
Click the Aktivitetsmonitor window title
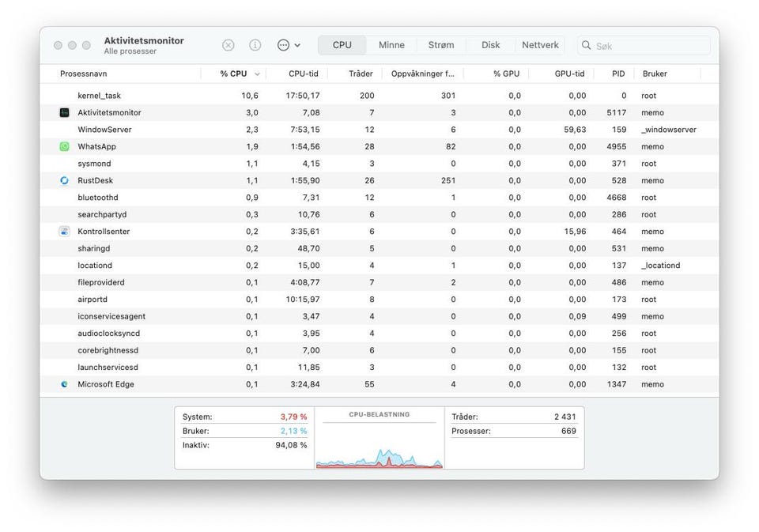[144, 40]
